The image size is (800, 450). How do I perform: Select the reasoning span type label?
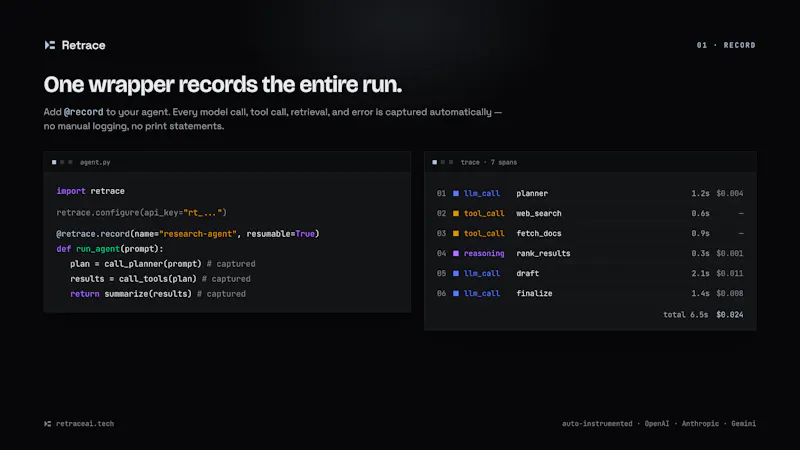484,253
